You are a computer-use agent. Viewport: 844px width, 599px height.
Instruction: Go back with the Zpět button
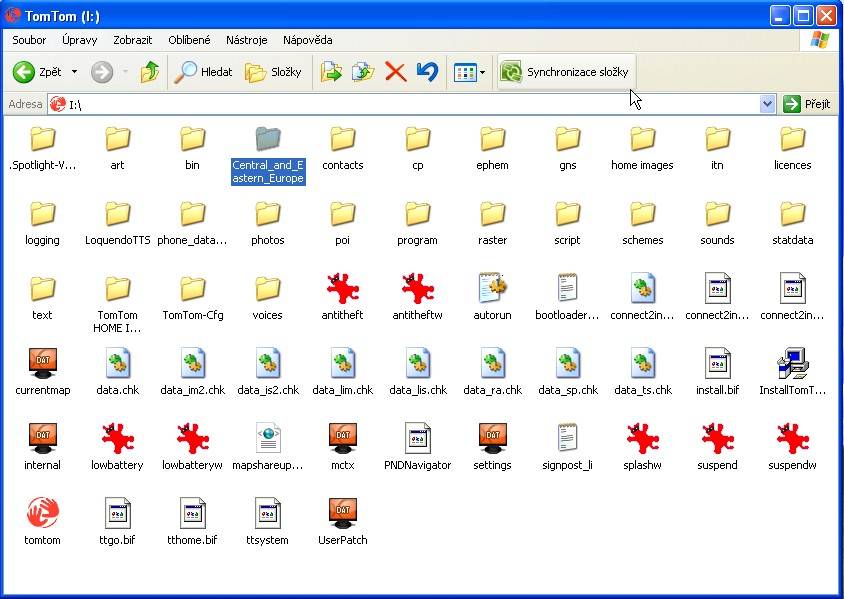(37, 72)
